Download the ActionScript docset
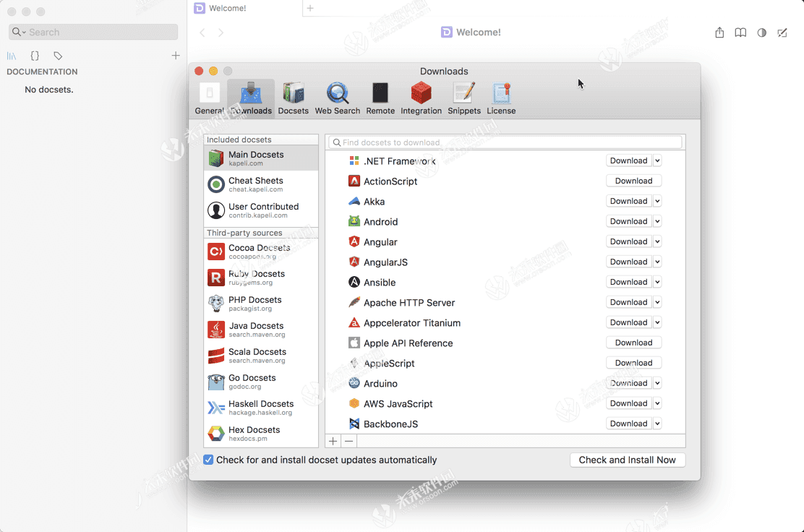804x532 pixels. pos(634,181)
